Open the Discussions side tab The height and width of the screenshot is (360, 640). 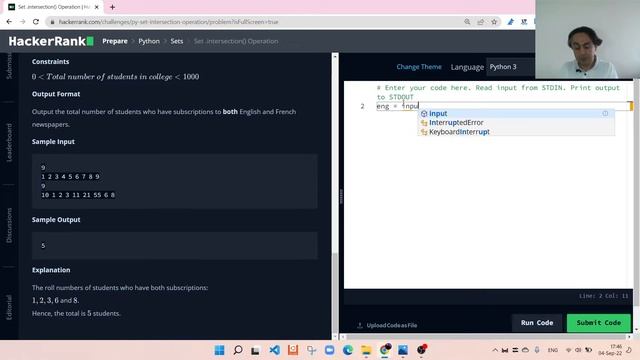pos(9,225)
